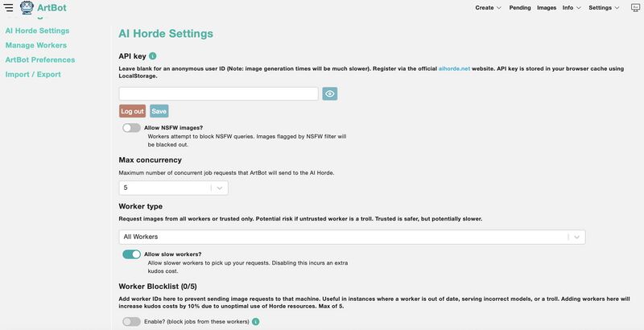
Task: Expand the Create menu
Action: pos(488,7)
